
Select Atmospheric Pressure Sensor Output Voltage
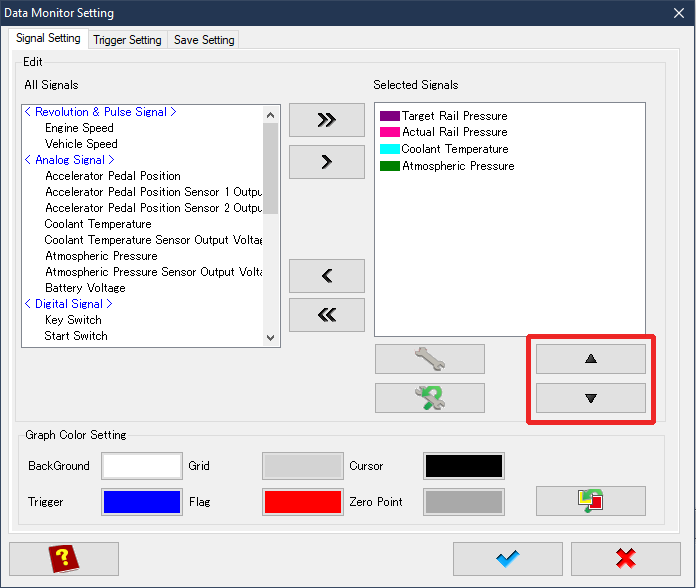pos(154,272)
